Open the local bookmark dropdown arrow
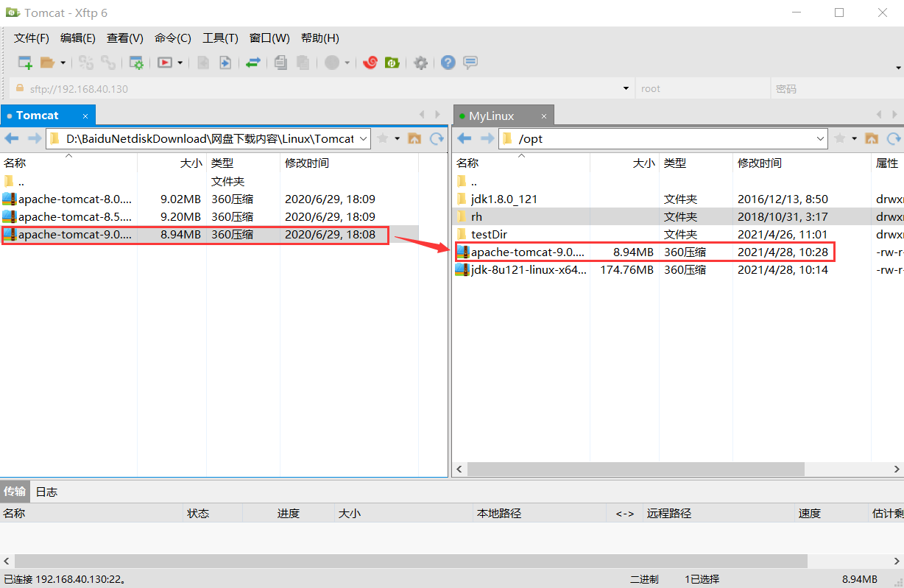Image resolution: width=904 pixels, height=588 pixels. pyautogui.click(x=398, y=138)
